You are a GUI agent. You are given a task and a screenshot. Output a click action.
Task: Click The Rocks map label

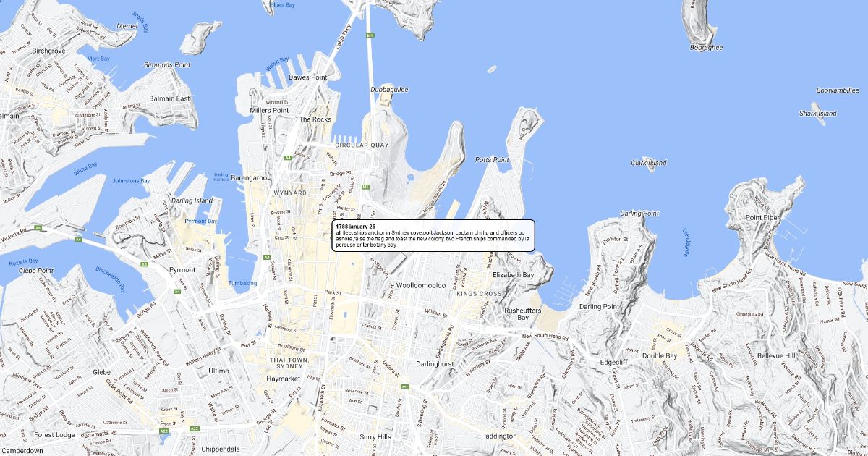tap(315, 119)
